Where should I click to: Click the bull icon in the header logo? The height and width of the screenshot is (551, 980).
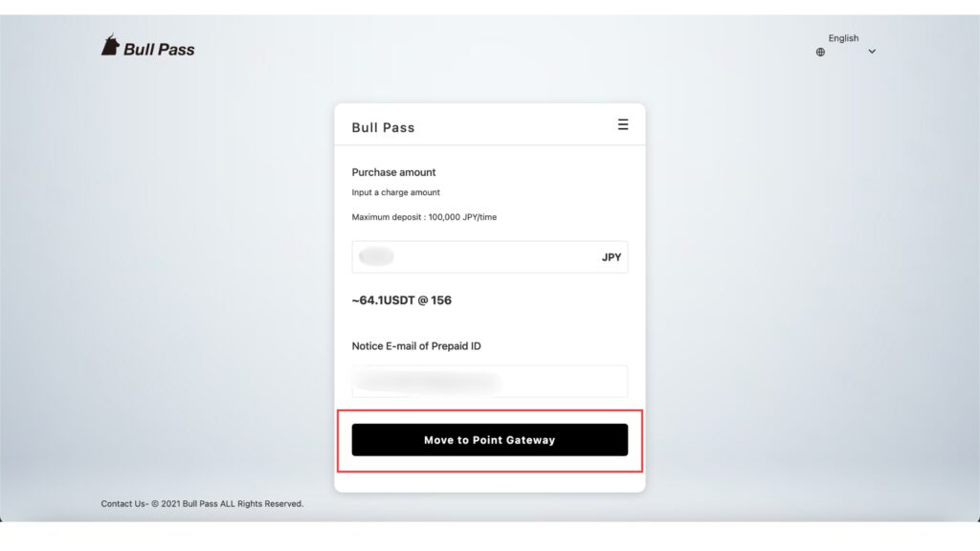click(110, 46)
